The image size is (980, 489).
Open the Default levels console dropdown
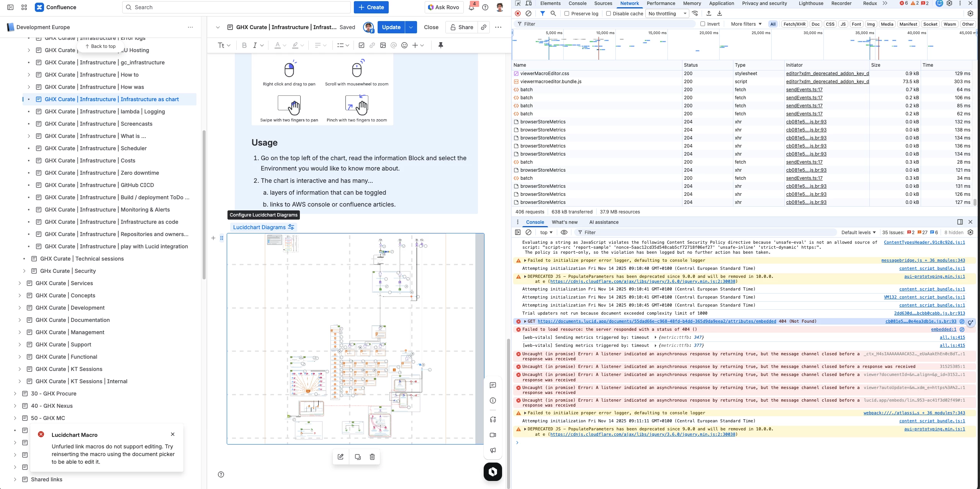click(x=858, y=232)
